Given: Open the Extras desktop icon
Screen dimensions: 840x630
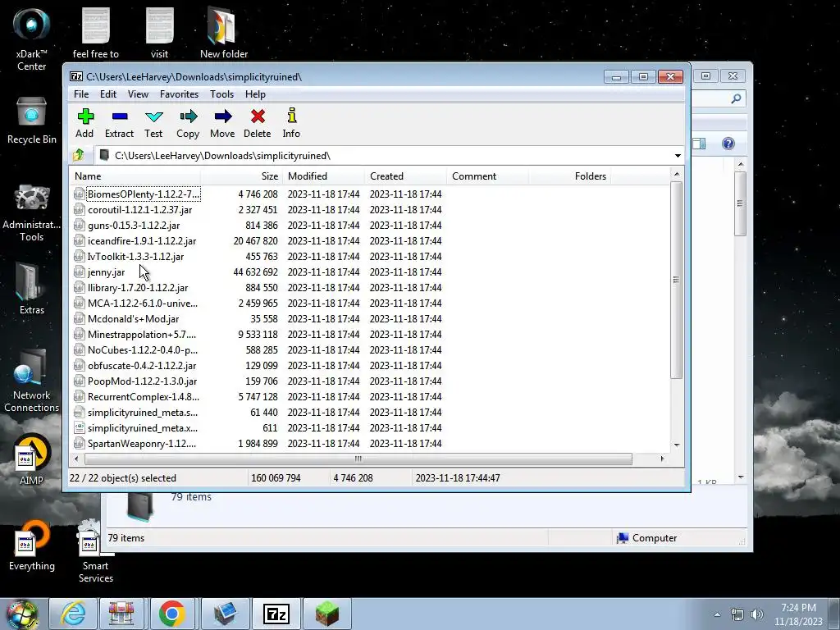Looking at the screenshot, I should pyautogui.click(x=32, y=288).
